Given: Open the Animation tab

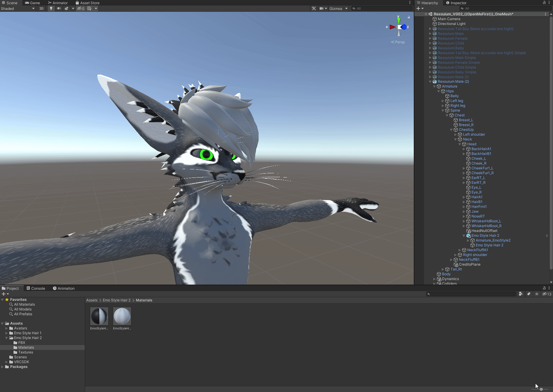Looking at the screenshot, I should pyautogui.click(x=64, y=288).
